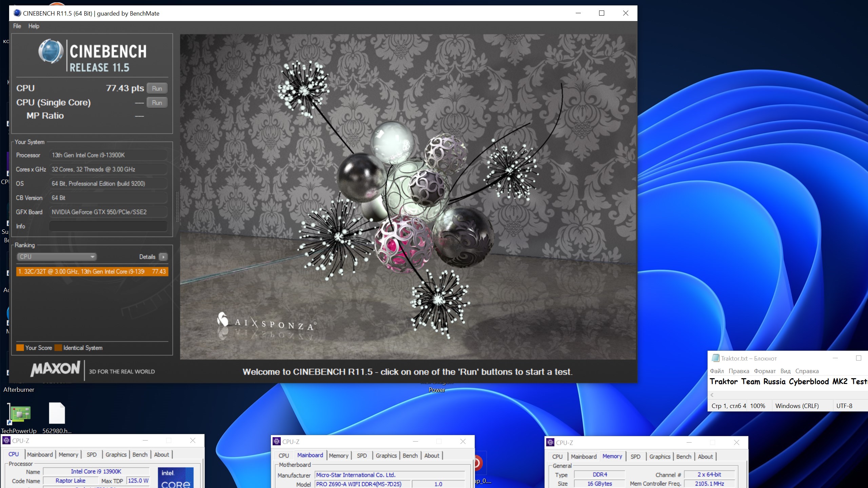The image size is (868, 488).
Task: Click the Raptor Lake code name field
Action: click(71, 481)
